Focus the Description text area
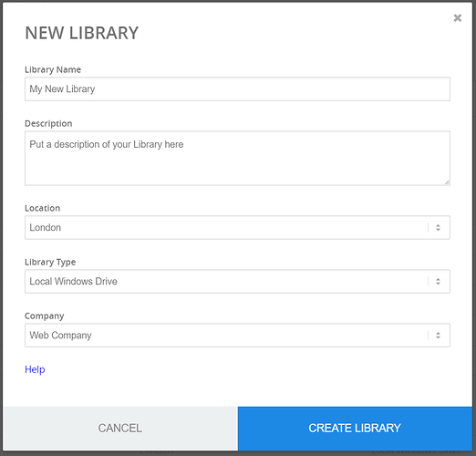Viewport: 476px width, 456px height. click(237, 158)
